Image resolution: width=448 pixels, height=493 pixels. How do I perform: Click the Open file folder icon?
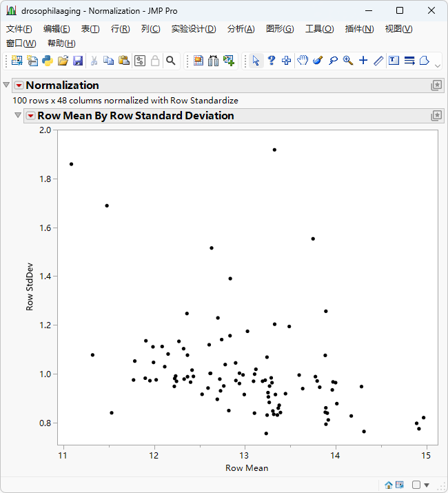63,61
